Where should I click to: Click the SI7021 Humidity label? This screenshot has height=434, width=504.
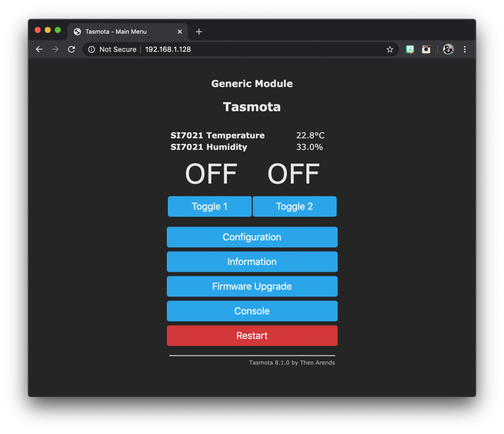tap(209, 147)
